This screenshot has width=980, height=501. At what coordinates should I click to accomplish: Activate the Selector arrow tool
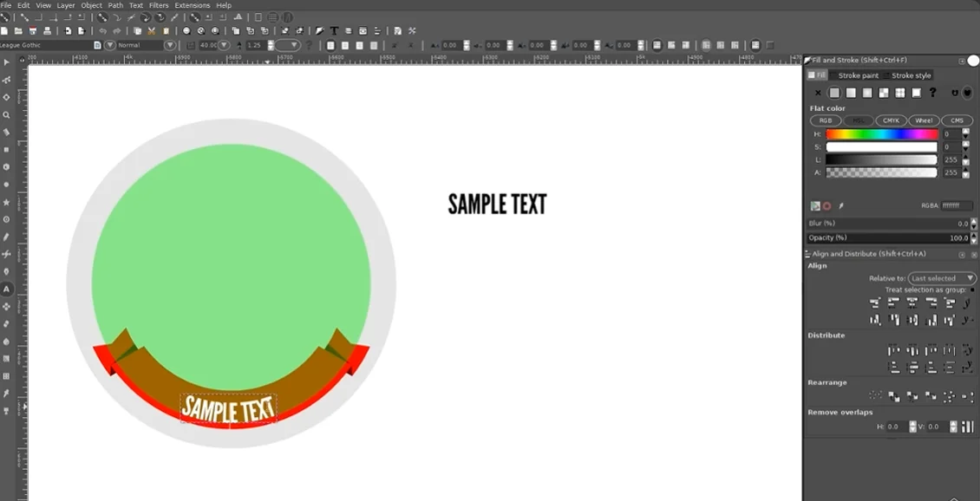[6, 62]
